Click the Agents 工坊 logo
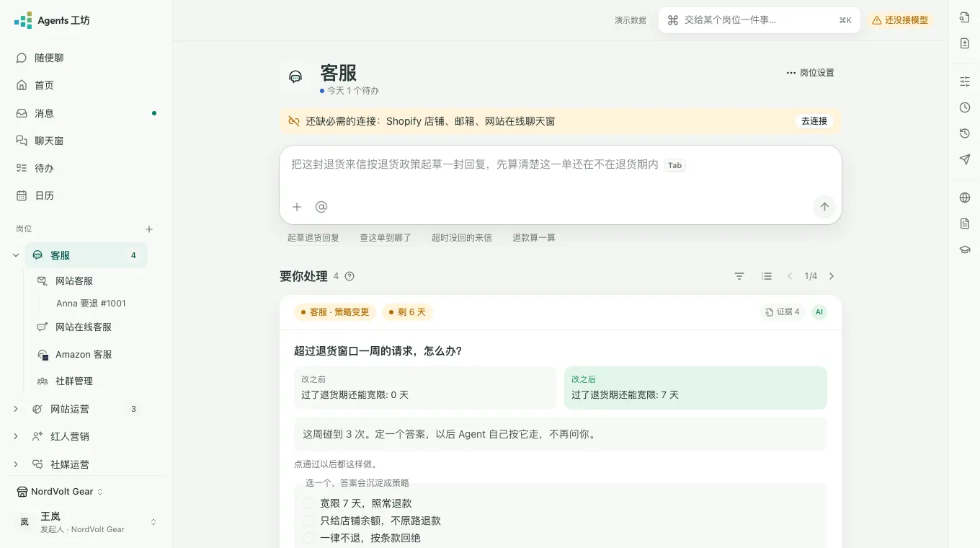980x548 pixels. point(53,20)
